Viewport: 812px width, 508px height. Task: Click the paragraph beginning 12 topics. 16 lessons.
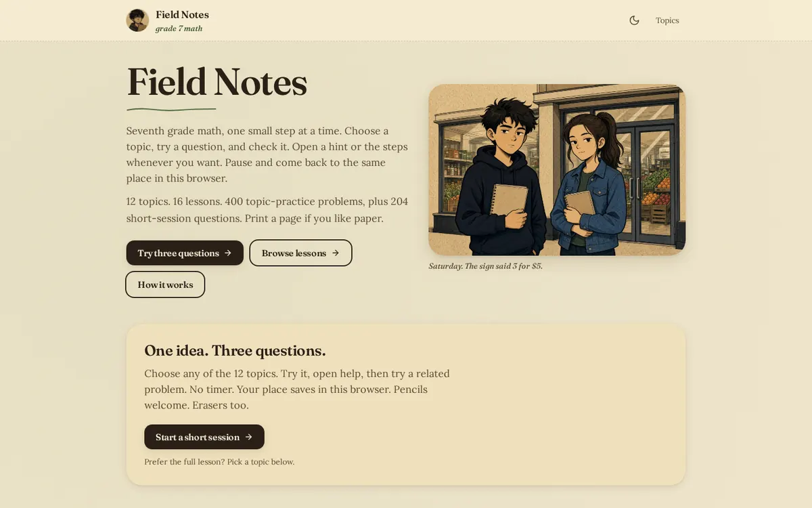(267, 210)
